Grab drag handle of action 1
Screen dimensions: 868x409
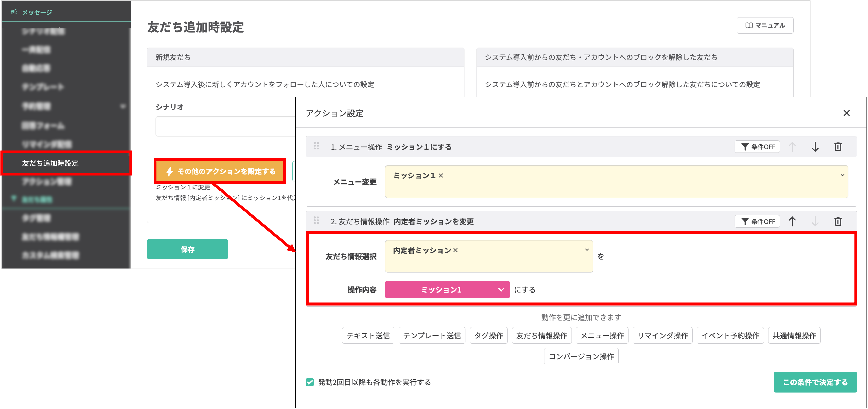pos(316,146)
